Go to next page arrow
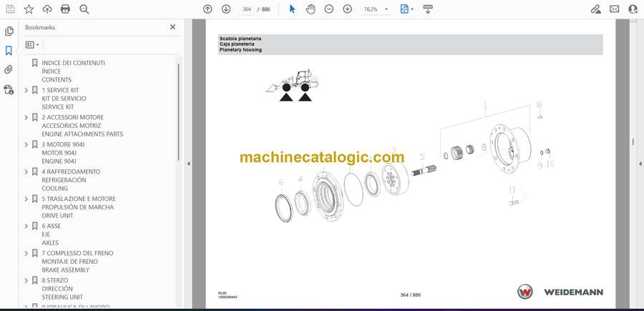This screenshot has width=644, height=311. 226,9
